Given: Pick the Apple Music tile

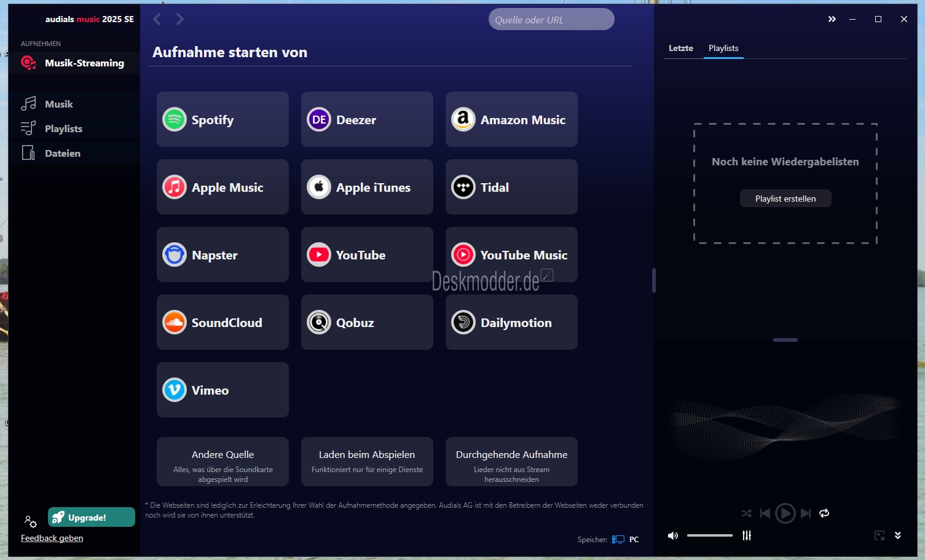Looking at the screenshot, I should [222, 187].
